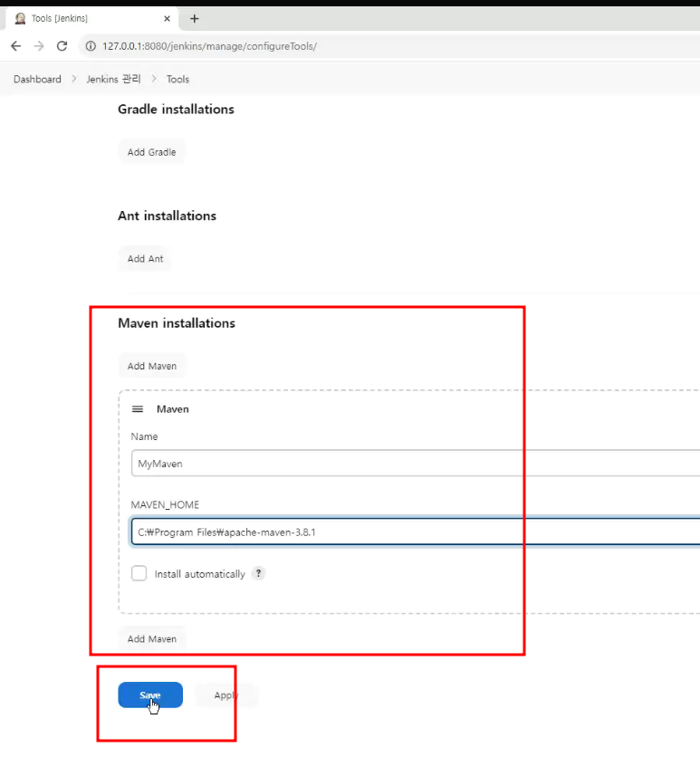Save the tool configuration
This screenshot has height=757, width=700.
[150, 695]
